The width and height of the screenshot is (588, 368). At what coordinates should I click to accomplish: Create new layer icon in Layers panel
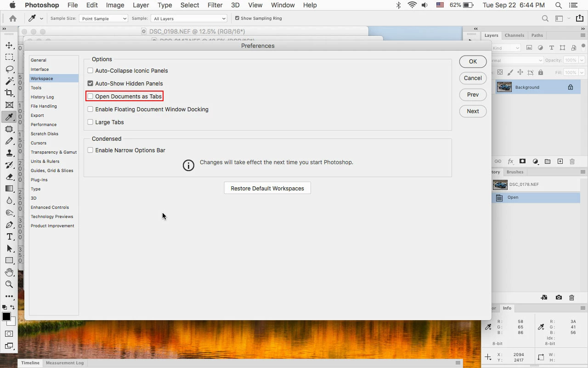pos(560,161)
